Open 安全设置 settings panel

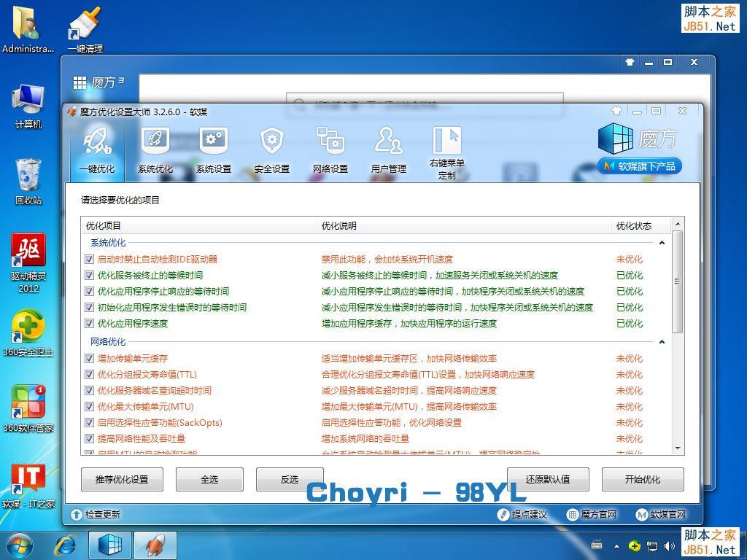[x=271, y=149]
